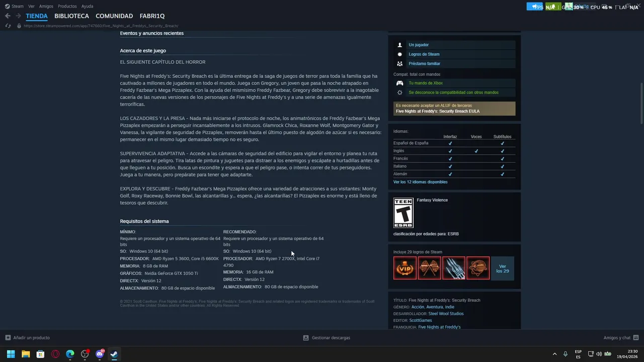Open File Explorer from the taskbar
Screen dimensions: 644x362
pos(26,354)
